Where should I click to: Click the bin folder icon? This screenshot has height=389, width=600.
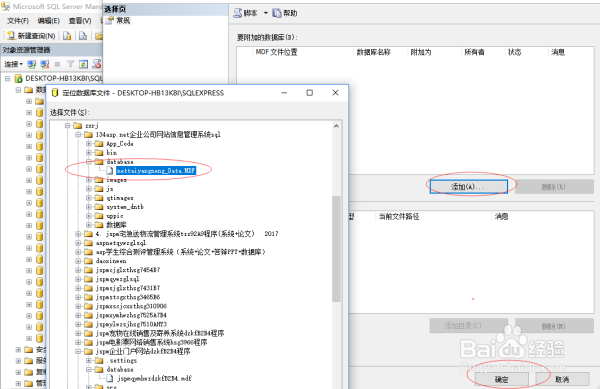(99, 153)
